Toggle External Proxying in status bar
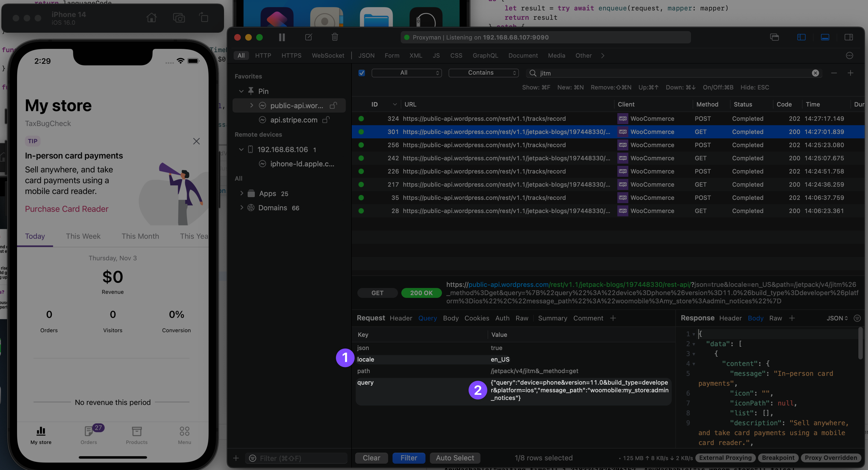Screen dimensions: 868x470 pos(725,458)
